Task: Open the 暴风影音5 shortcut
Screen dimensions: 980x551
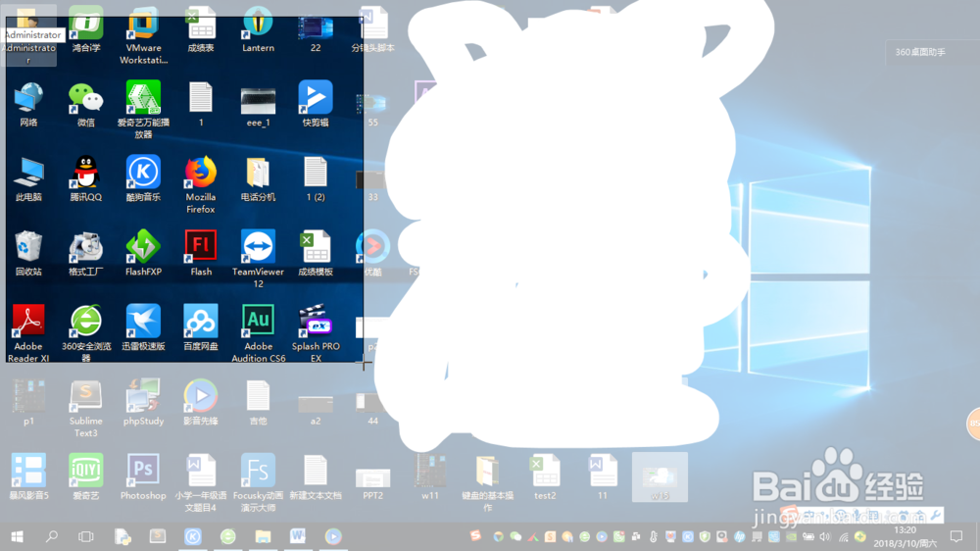Action: (28, 477)
